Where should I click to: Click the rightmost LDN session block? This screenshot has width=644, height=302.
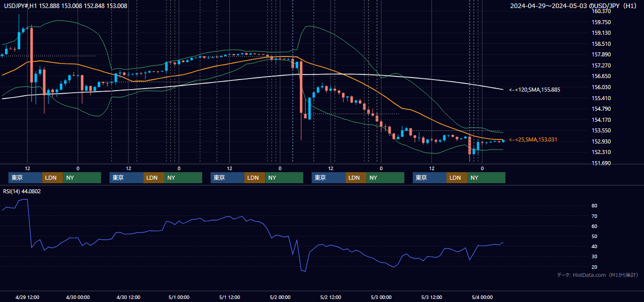pyautogui.click(x=457, y=178)
